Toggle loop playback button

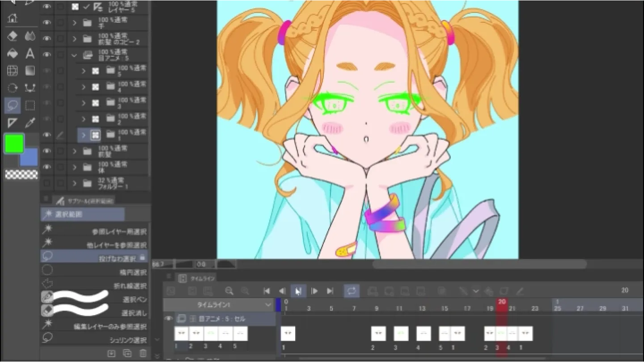tap(352, 291)
